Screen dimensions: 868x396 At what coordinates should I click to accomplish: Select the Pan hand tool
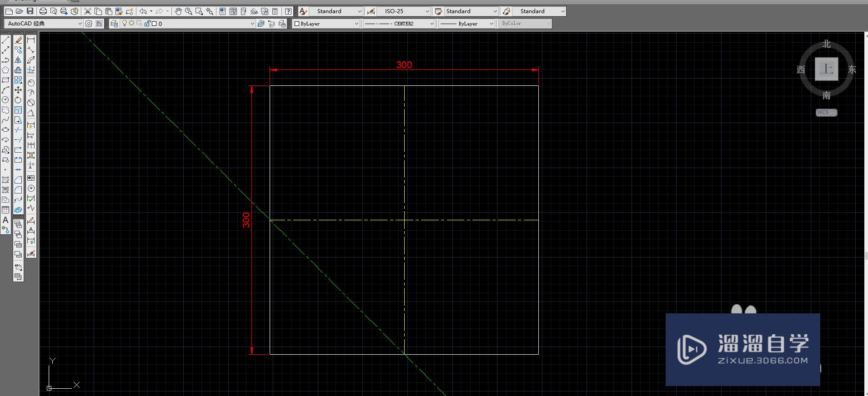coord(178,11)
